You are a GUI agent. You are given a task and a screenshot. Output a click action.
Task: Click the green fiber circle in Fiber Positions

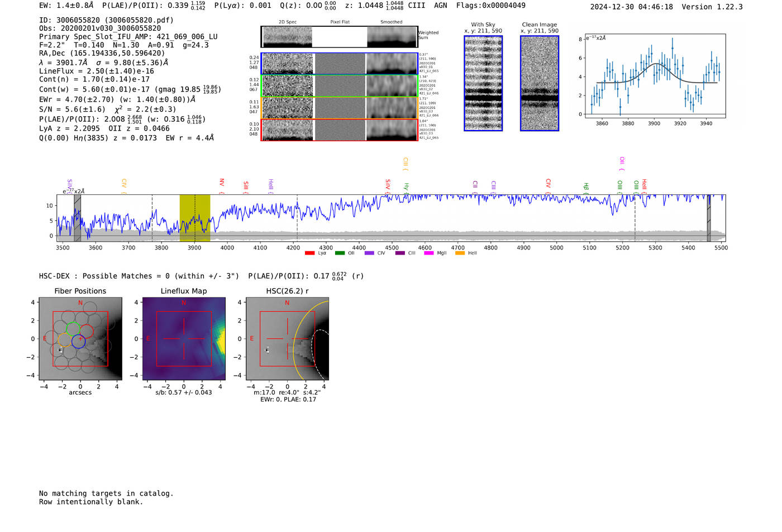point(73,330)
